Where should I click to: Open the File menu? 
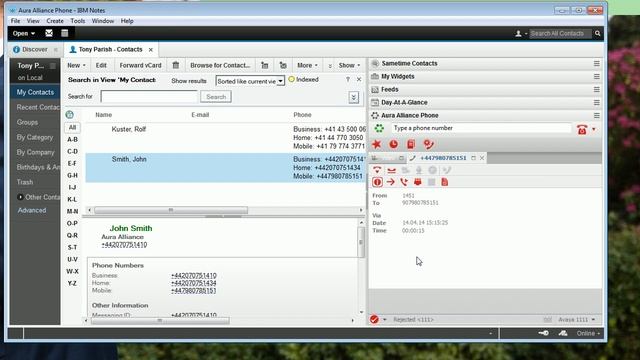tap(16, 21)
